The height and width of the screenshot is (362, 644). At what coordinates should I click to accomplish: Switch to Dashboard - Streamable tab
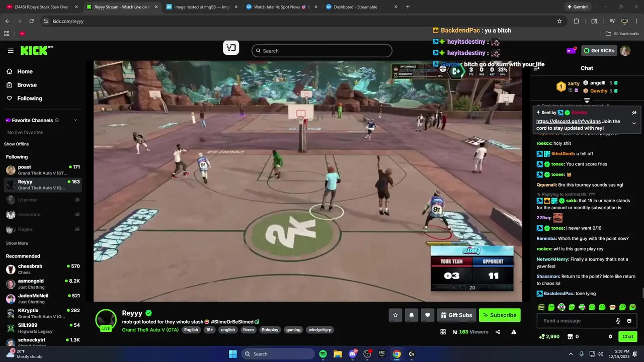[x=361, y=7]
